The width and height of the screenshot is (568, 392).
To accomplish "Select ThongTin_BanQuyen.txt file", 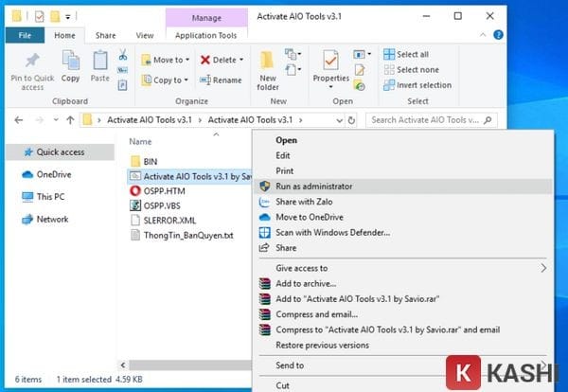I will pos(182,236).
